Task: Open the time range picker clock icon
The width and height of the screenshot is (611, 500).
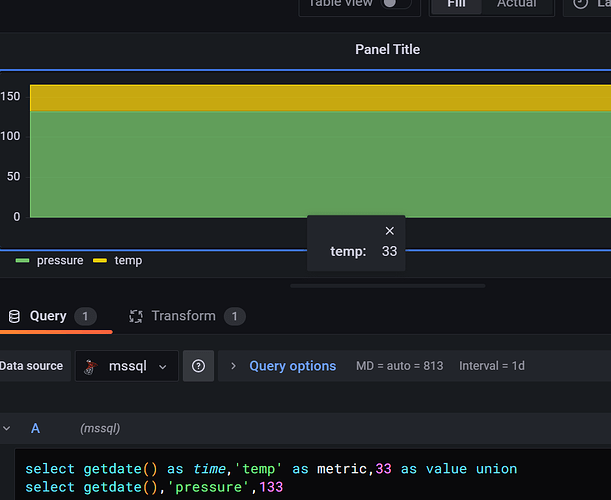Action: tap(580, 4)
